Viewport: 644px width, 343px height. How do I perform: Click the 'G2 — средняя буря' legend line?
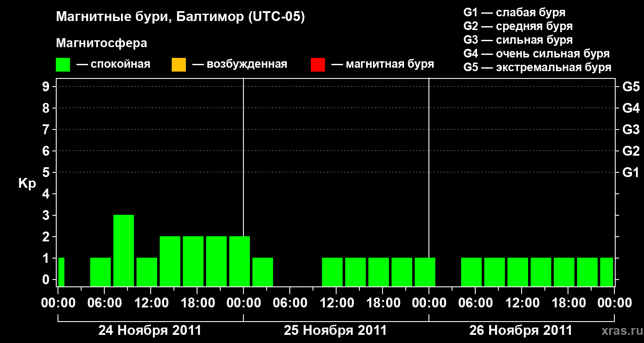point(518,26)
